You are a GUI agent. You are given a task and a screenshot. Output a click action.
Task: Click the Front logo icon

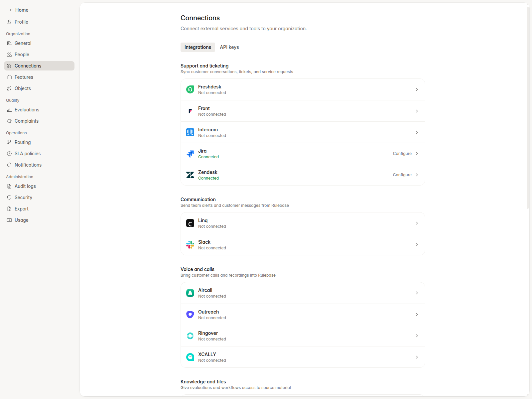[190, 111]
